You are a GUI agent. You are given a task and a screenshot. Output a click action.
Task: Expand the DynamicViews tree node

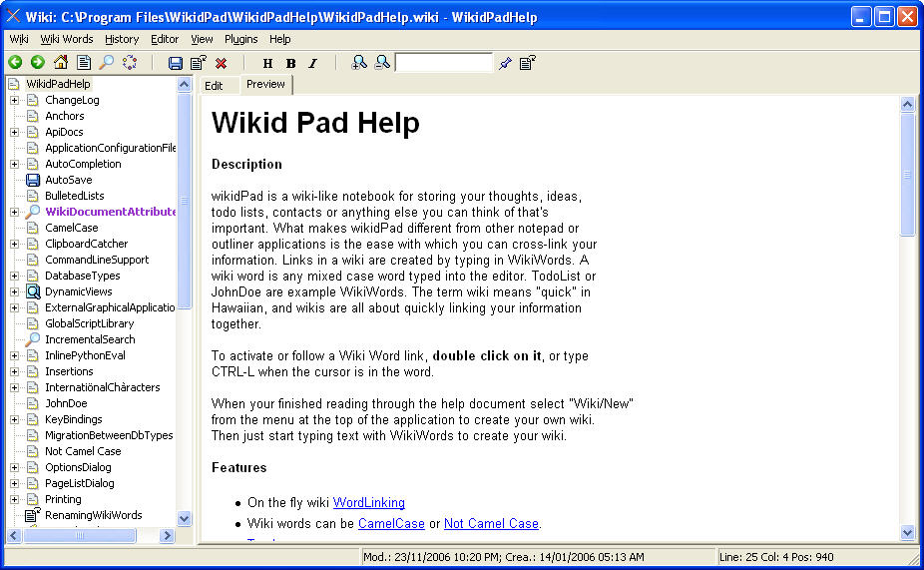coord(14,291)
